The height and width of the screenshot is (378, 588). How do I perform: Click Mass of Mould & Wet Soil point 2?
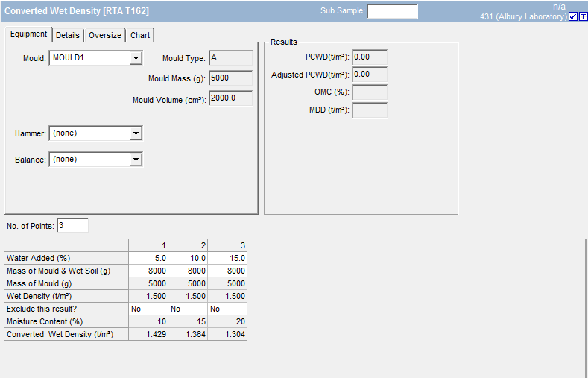pyautogui.click(x=188, y=271)
